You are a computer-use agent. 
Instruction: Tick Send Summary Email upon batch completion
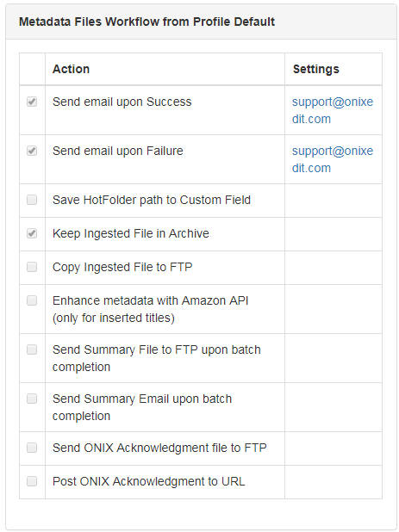pos(32,399)
